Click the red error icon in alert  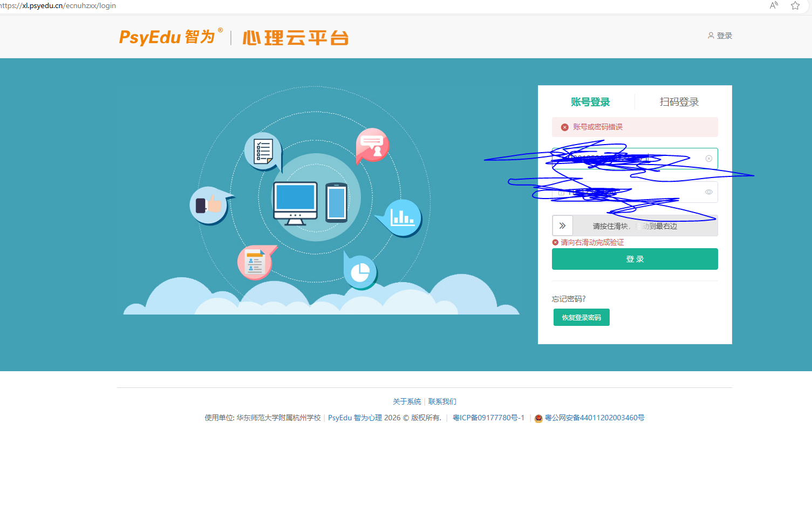[x=565, y=127]
